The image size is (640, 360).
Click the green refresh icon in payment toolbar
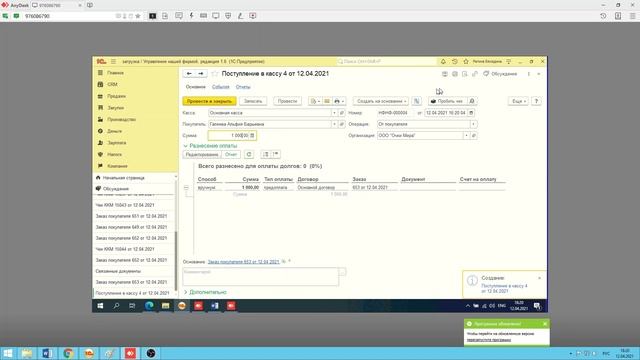pyautogui.click(x=249, y=155)
